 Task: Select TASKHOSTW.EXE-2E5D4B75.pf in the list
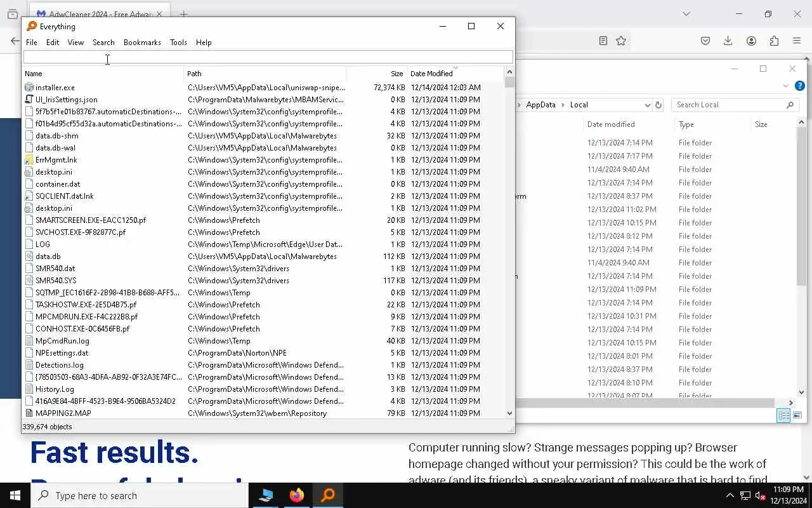point(86,305)
